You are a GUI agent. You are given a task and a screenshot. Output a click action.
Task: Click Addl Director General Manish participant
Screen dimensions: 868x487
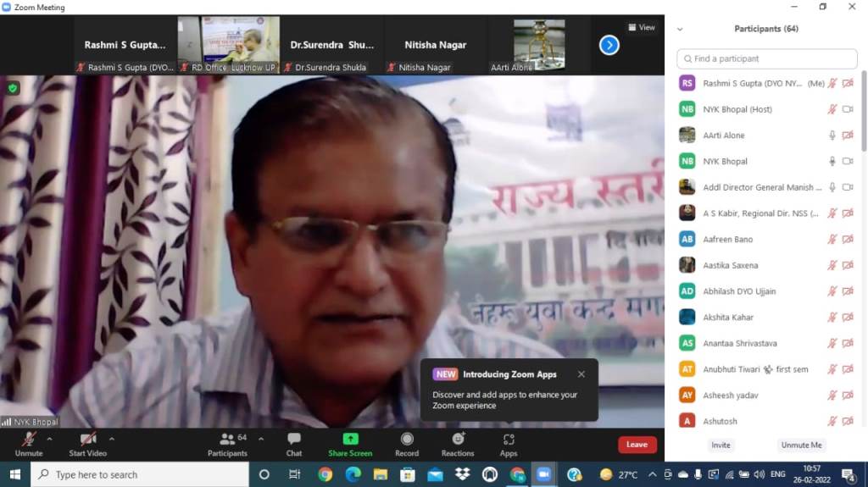click(766, 187)
